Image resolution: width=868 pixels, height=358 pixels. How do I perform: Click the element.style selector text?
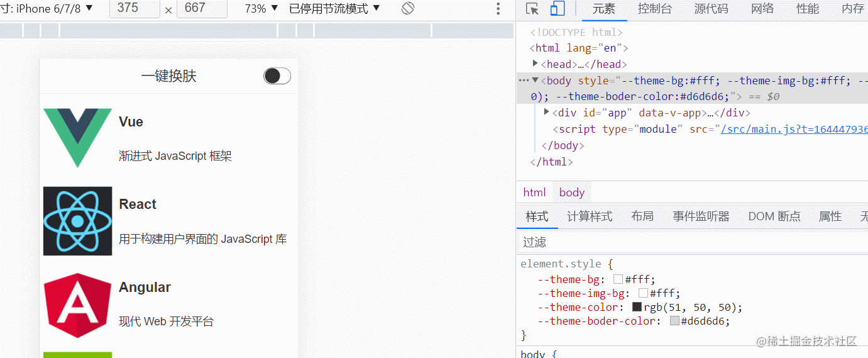pos(561,264)
